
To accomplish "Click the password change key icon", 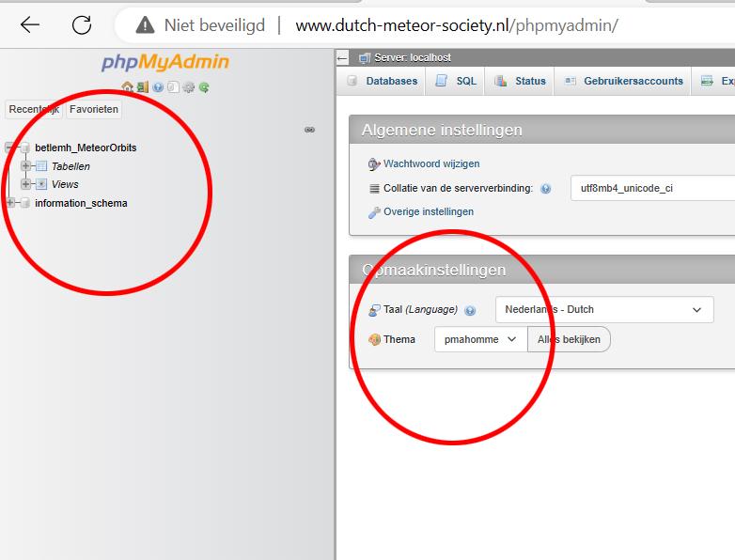I will pos(373,164).
